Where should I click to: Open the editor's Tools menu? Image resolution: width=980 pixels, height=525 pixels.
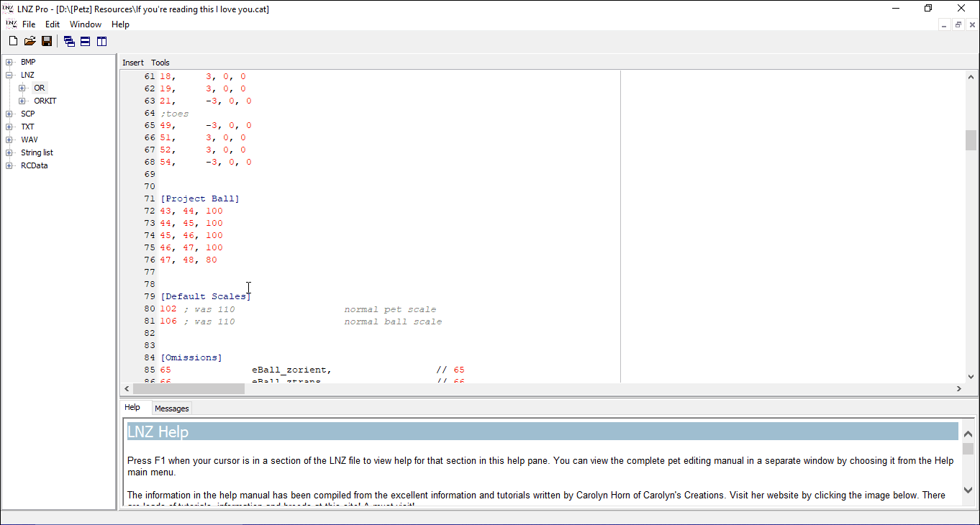click(160, 63)
